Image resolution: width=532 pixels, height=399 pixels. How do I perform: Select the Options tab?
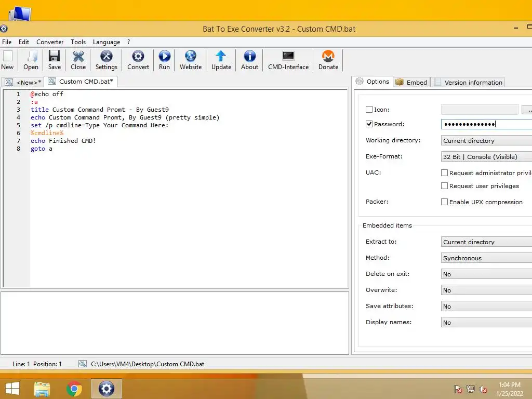click(373, 82)
